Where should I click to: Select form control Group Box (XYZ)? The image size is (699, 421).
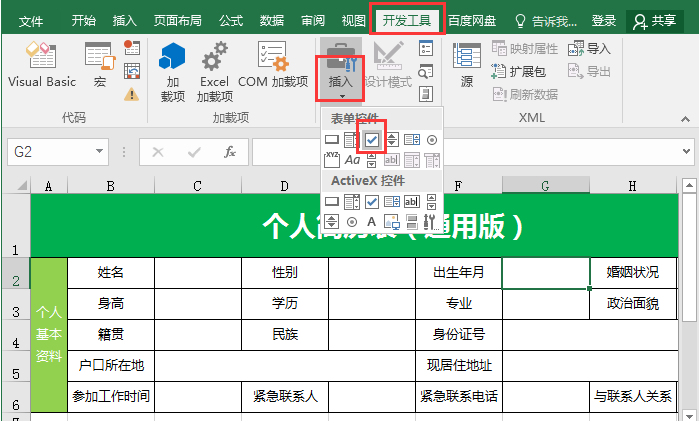332,160
